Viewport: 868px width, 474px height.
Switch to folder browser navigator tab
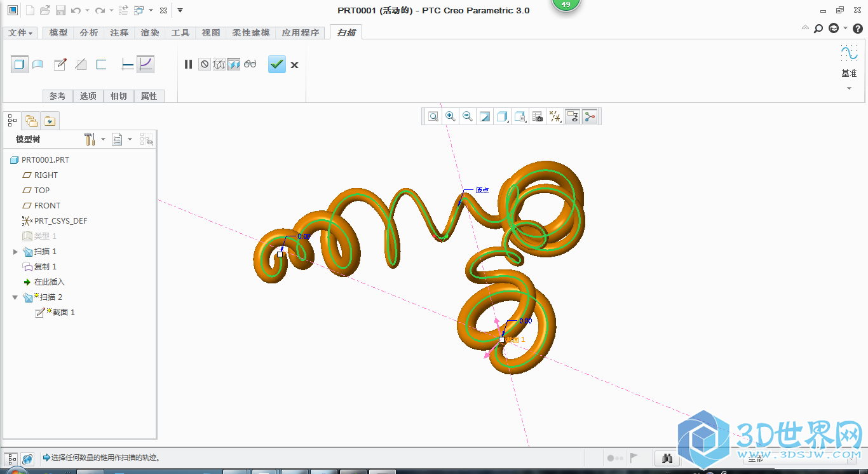pyautogui.click(x=31, y=120)
